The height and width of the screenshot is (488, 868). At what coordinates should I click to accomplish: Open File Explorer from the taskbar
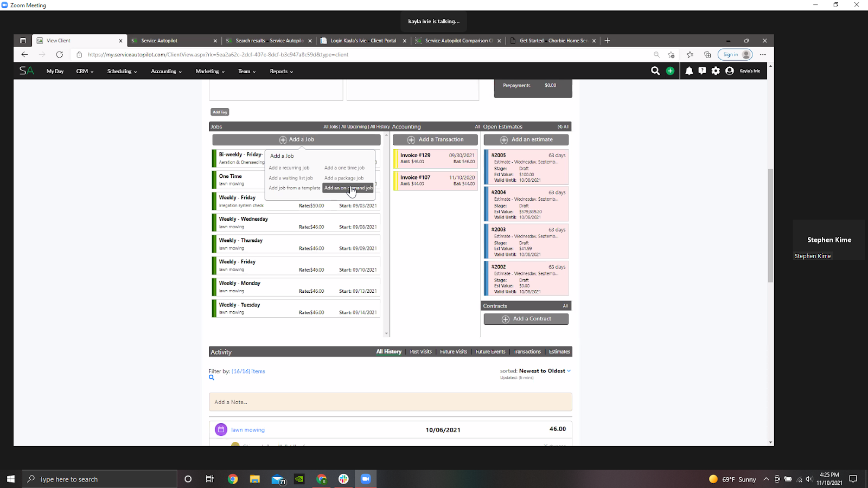coord(254,479)
